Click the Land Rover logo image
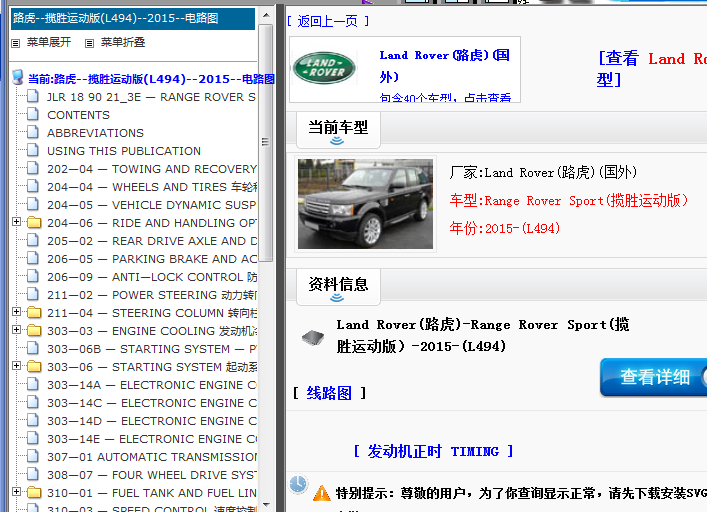 pyautogui.click(x=324, y=68)
